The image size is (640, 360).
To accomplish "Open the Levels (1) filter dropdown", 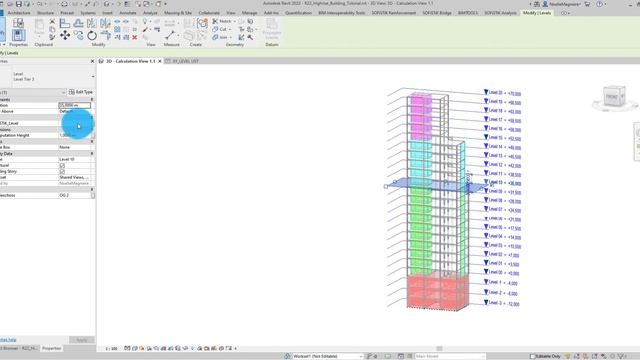I will tap(63, 93).
